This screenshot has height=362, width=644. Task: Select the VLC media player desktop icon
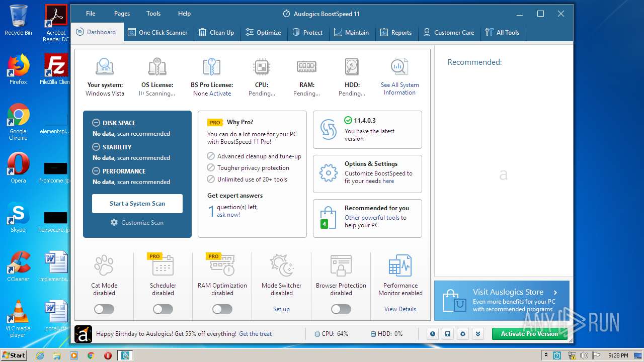(18, 319)
